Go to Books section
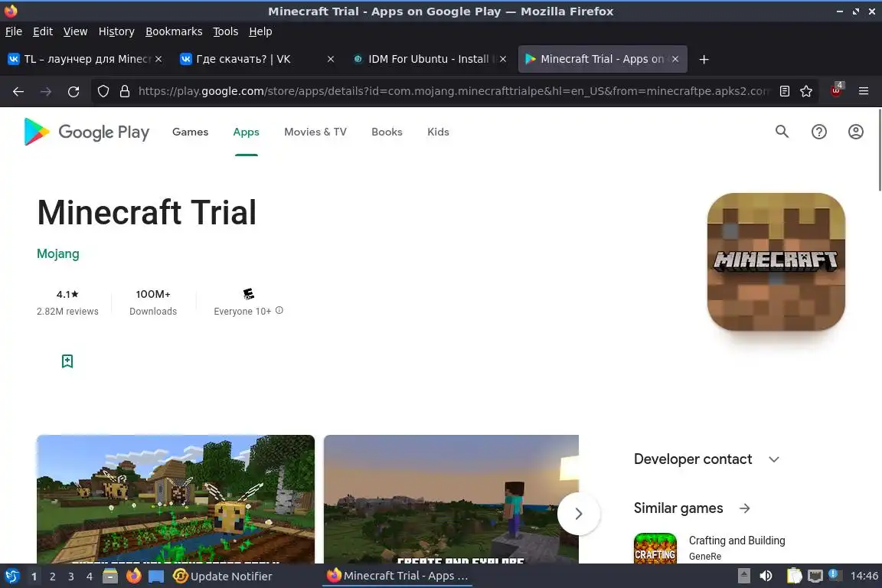This screenshot has height=588, width=882. click(x=387, y=132)
